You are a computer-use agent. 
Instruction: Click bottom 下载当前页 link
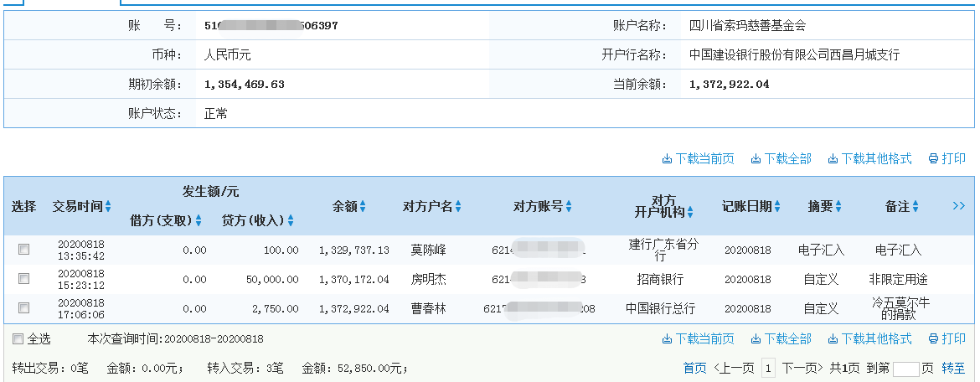(698, 339)
